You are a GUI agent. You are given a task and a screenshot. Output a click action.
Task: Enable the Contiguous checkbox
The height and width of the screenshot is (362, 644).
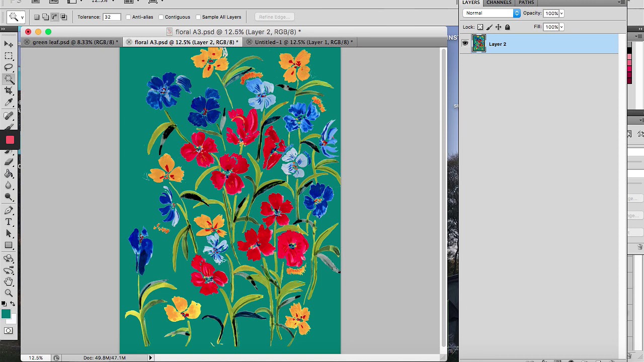[x=161, y=17]
